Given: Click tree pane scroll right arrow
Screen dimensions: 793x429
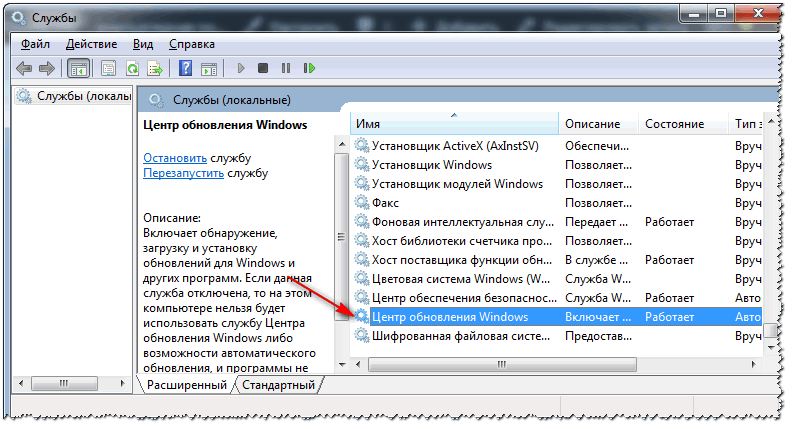Looking at the screenshot, I should click(x=122, y=383).
